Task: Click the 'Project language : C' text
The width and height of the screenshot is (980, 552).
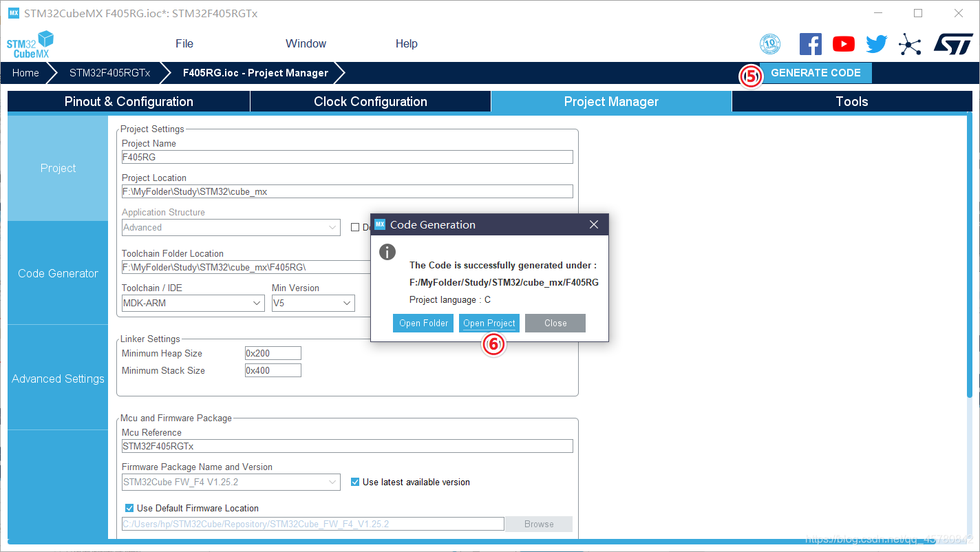Action: pos(450,300)
